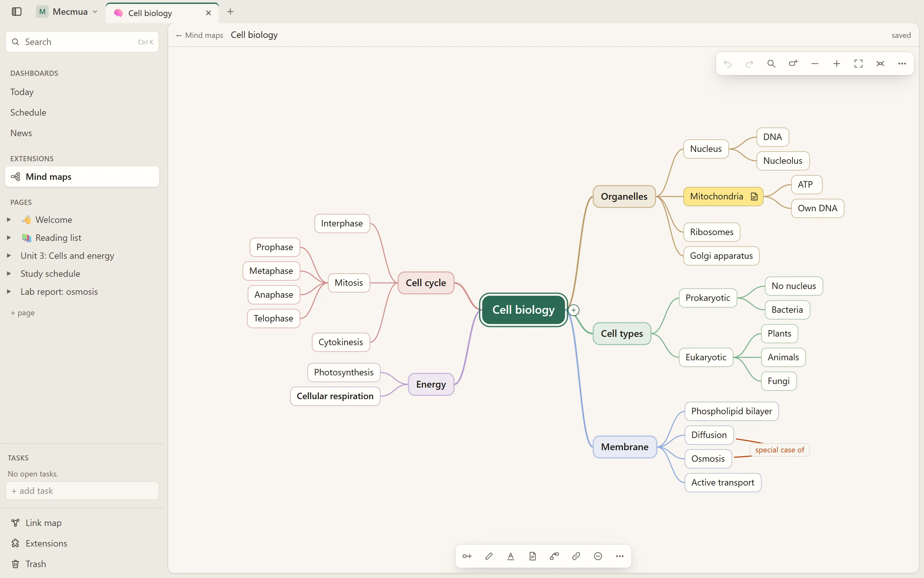
Task: Add a new page
Action: [x=22, y=313]
